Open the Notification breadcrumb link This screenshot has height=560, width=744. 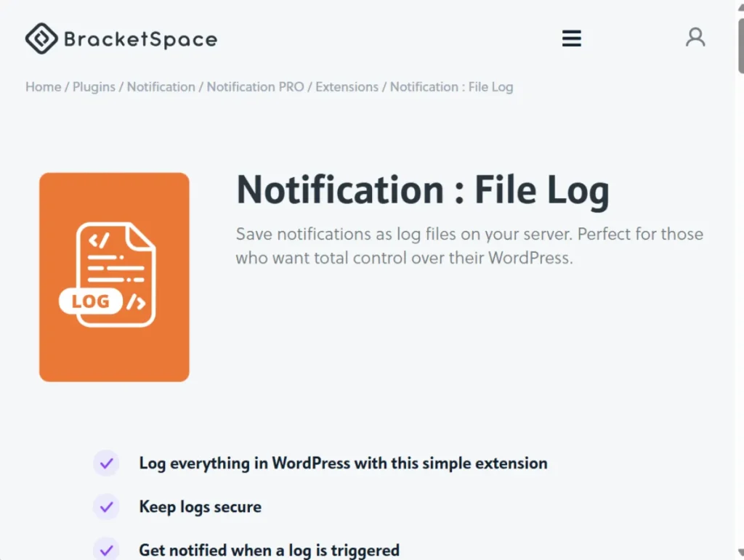pyautogui.click(x=161, y=86)
